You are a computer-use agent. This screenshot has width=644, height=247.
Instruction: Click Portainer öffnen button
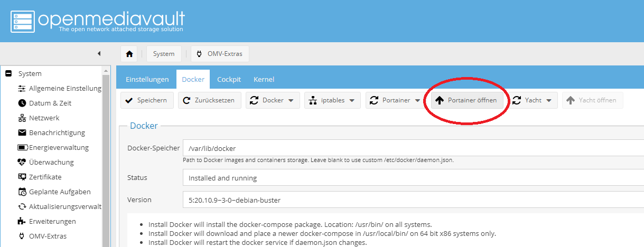pyautogui.click(x=468, y=100)
